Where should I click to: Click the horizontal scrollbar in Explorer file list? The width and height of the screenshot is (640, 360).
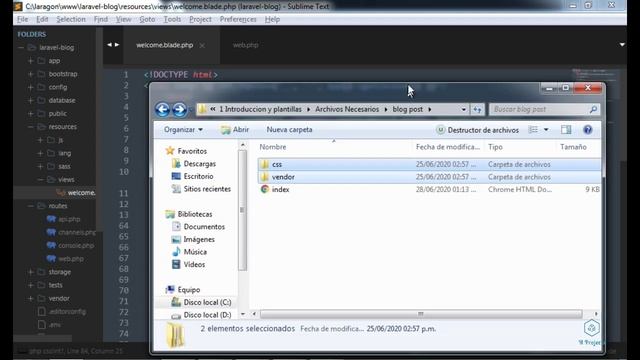click(x=421, y=314)
